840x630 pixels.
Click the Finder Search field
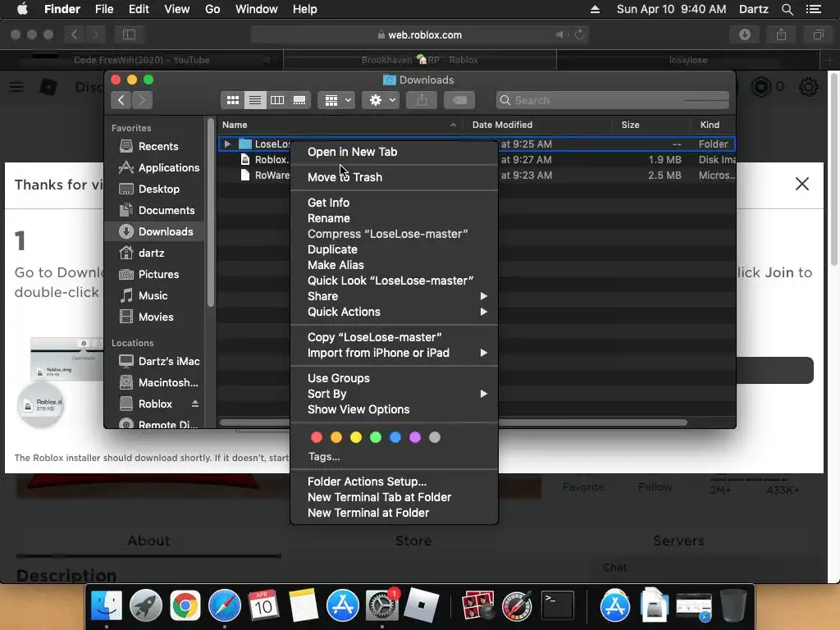(x=612, y=100)
